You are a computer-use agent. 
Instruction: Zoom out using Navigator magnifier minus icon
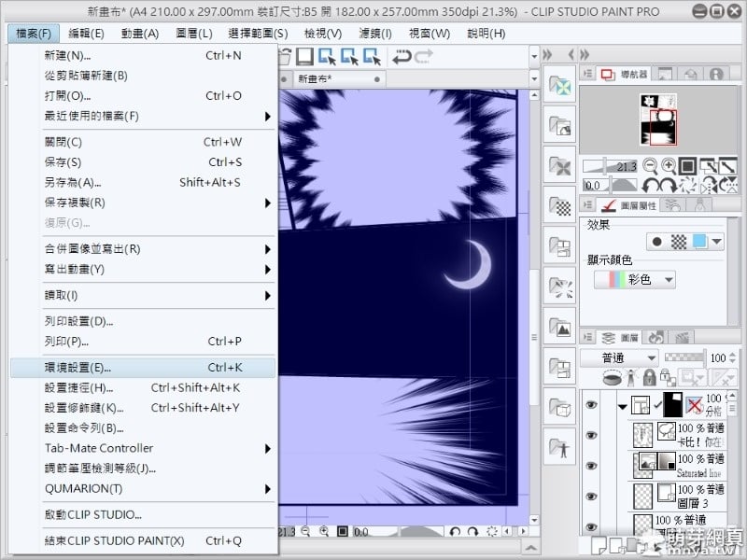650,166
